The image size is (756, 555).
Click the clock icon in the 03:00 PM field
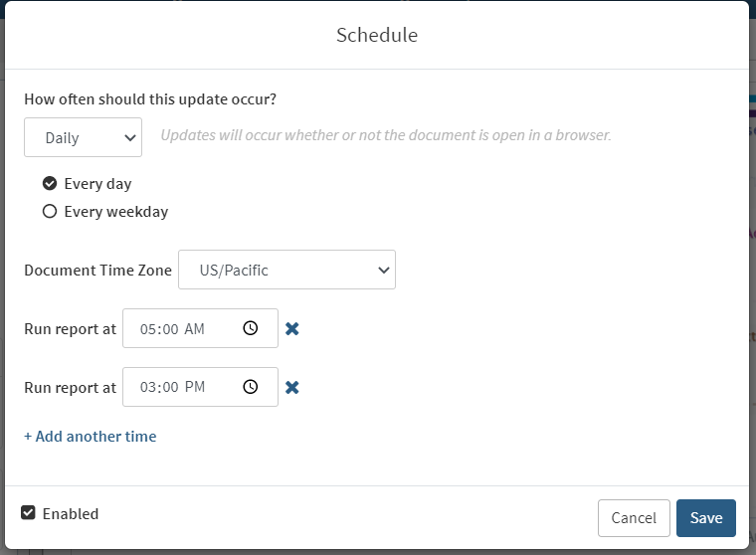point(251,387)
